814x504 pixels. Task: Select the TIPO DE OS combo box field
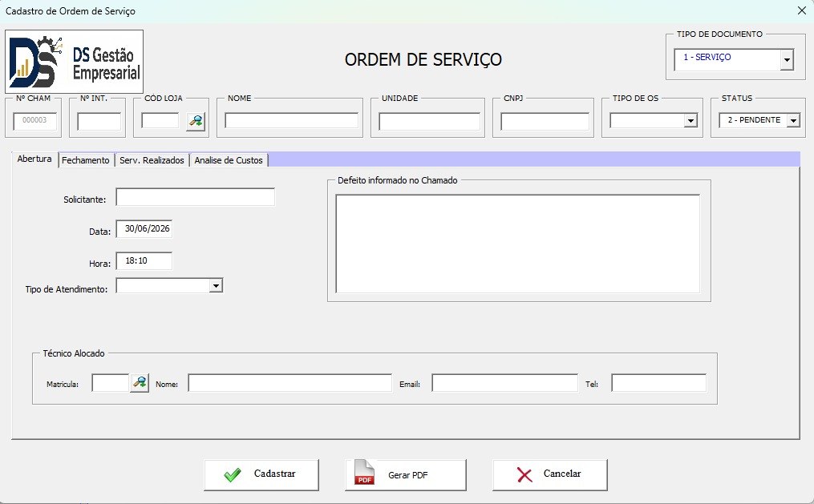point(653,121)
